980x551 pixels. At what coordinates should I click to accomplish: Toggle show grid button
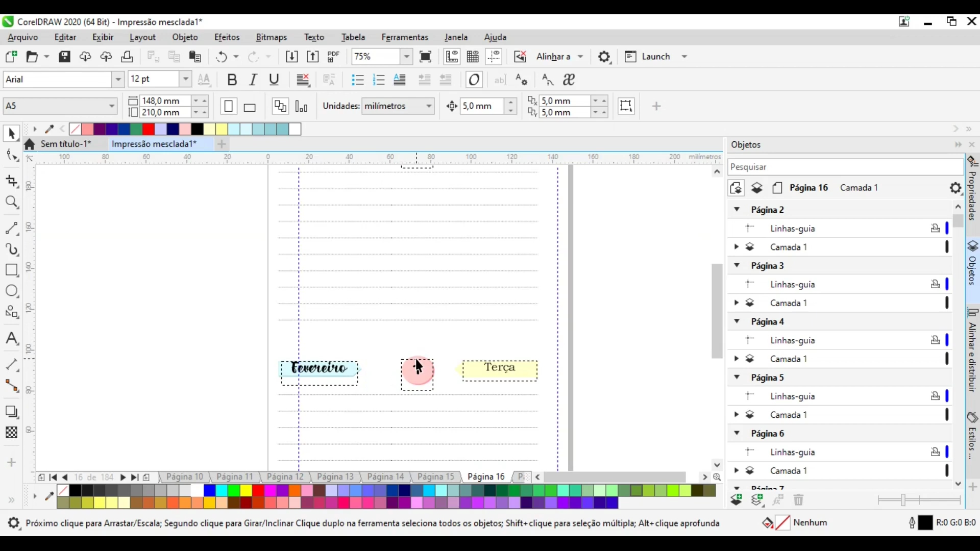[473, 57]
